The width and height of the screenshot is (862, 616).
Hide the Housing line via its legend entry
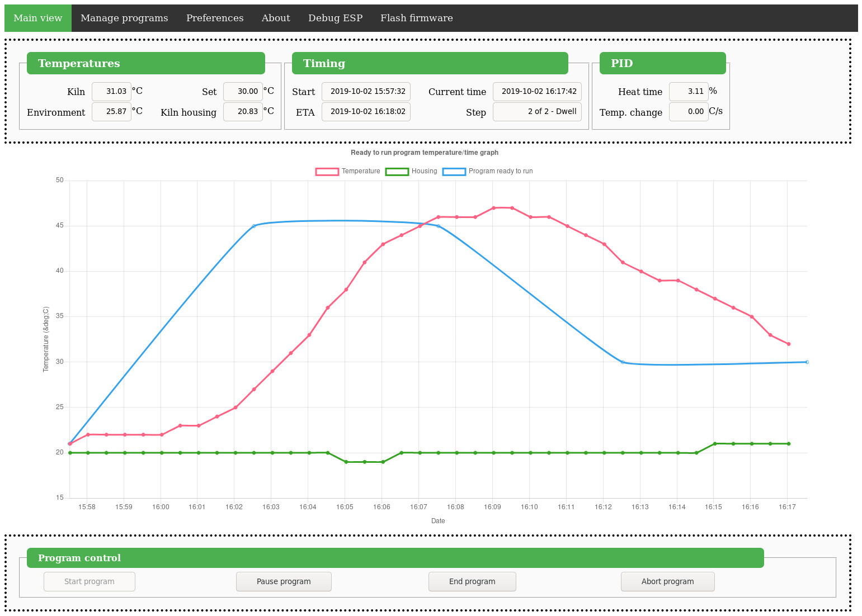(424, 171)
